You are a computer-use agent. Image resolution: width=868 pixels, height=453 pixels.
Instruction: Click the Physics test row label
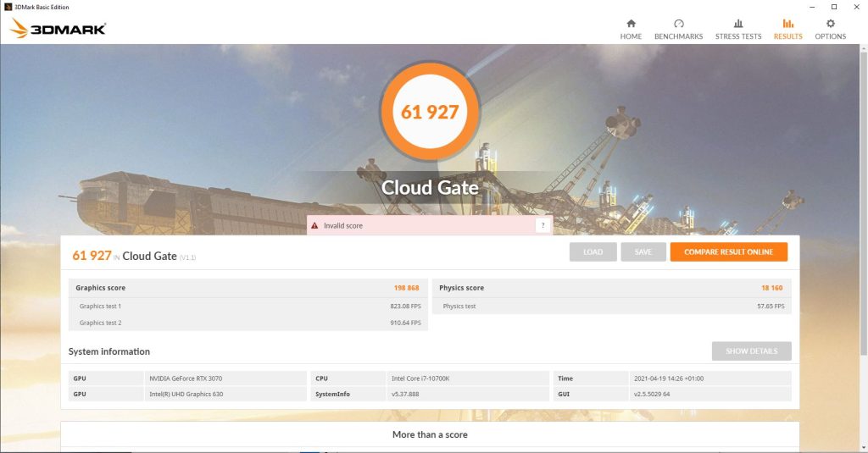click(x=459, y=306)
